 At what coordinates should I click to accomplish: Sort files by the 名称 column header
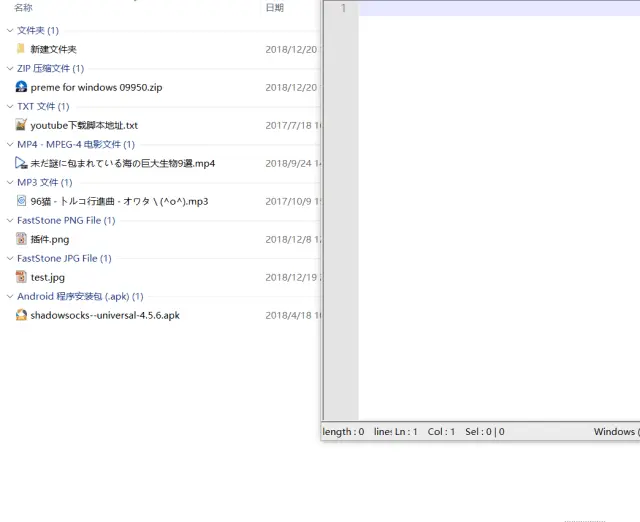23,7
